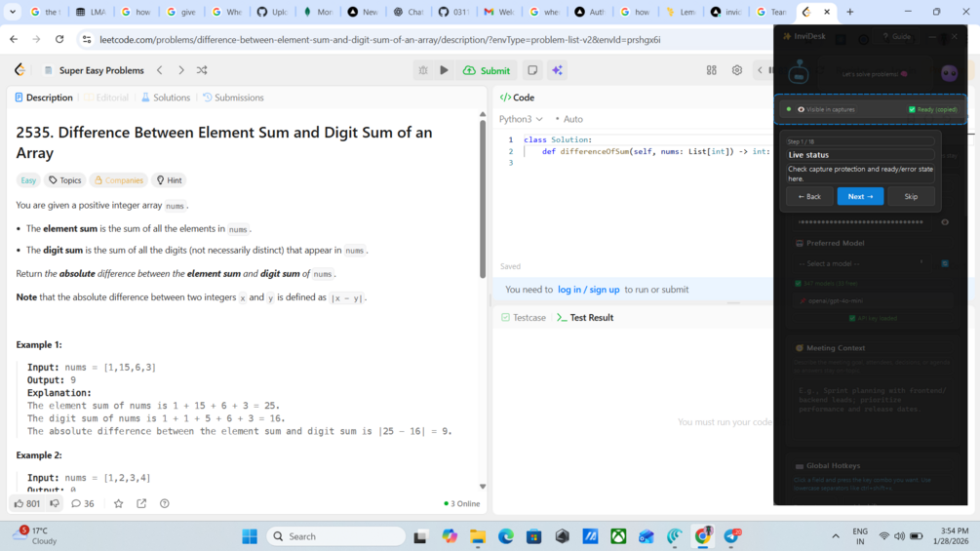
Task: Switch to the Solutions tab
Action: [x=166, y=98]
